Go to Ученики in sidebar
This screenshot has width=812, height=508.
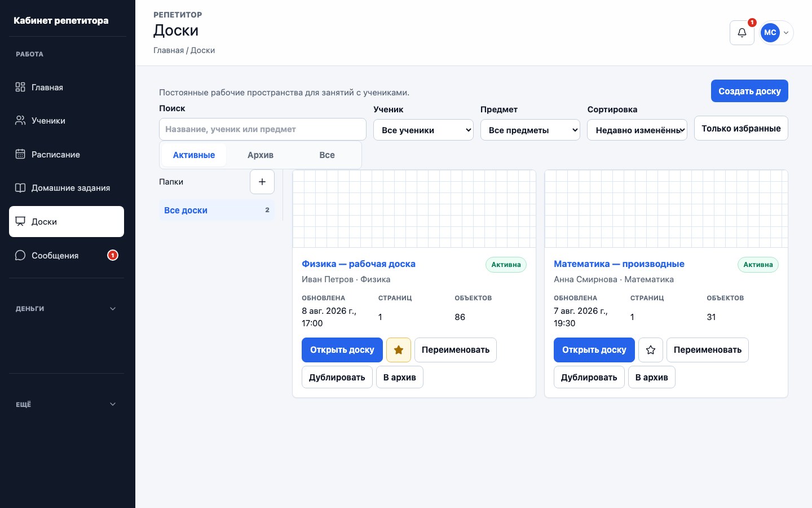click(67, 120)
